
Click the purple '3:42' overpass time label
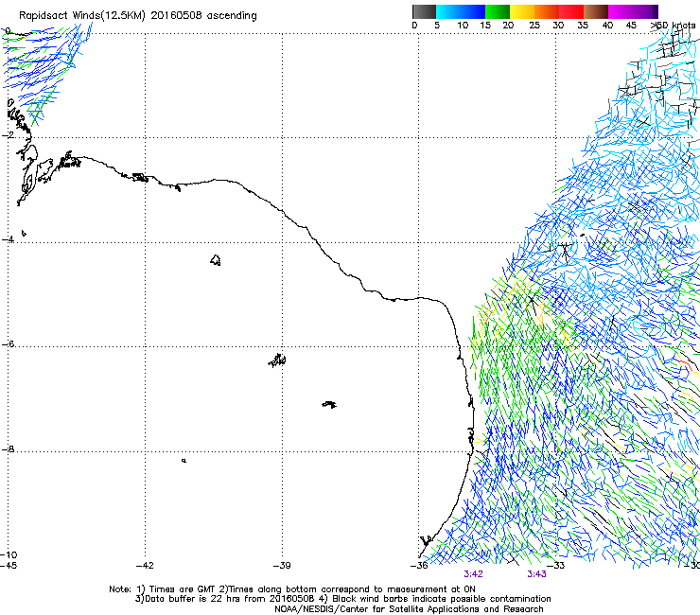(x=473, y=574)
